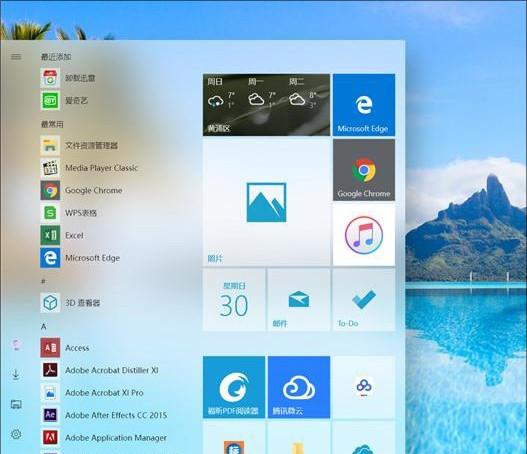
Task: Open Settings from the gear icon
Action: (16, 434)
